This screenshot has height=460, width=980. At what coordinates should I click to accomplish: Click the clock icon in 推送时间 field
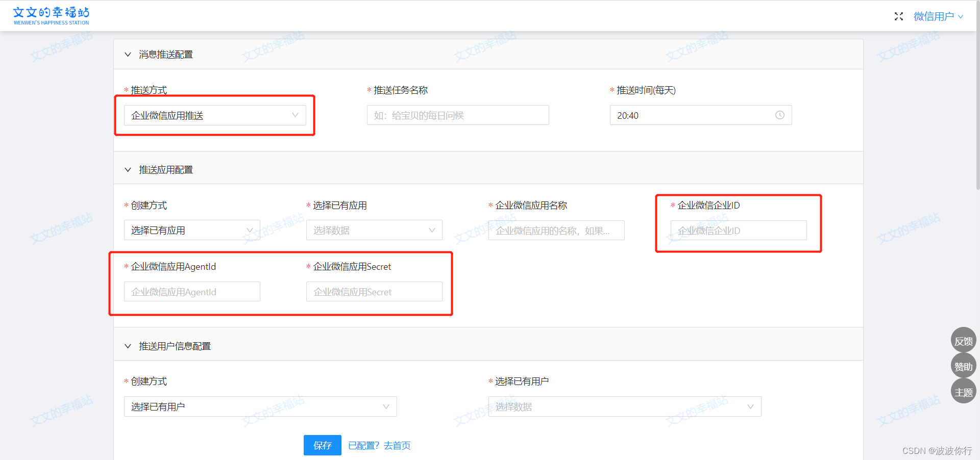point(780,115)
